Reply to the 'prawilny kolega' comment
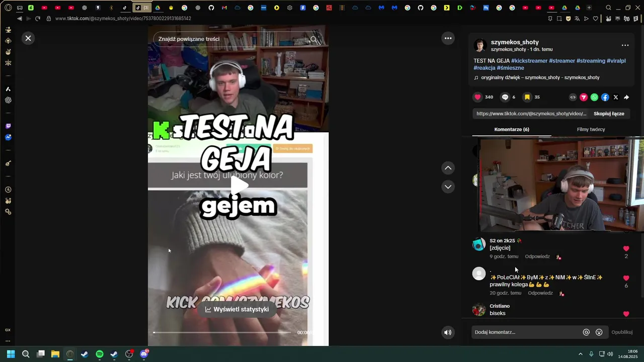The image size is (644, 362). [x=540, y=293]
